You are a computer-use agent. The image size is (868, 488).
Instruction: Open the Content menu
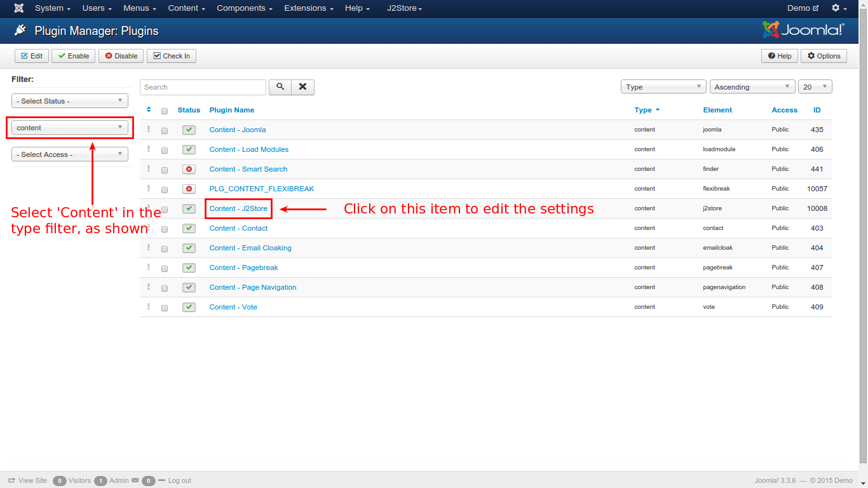pos(187,8)
